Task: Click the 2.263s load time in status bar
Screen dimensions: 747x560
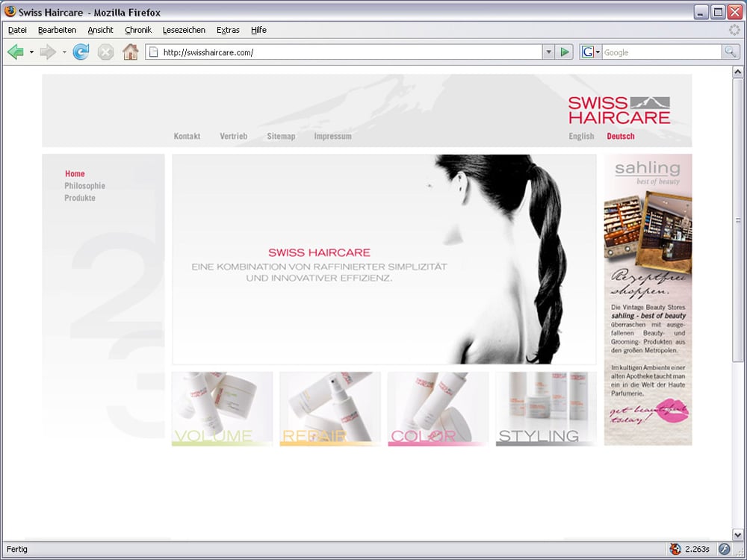Action: 698,549
